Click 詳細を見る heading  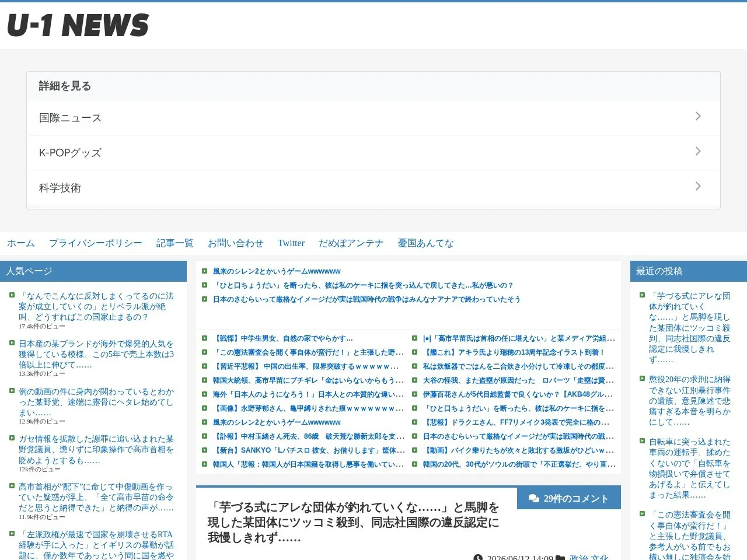pyautogui.click(x=65, y=86)
